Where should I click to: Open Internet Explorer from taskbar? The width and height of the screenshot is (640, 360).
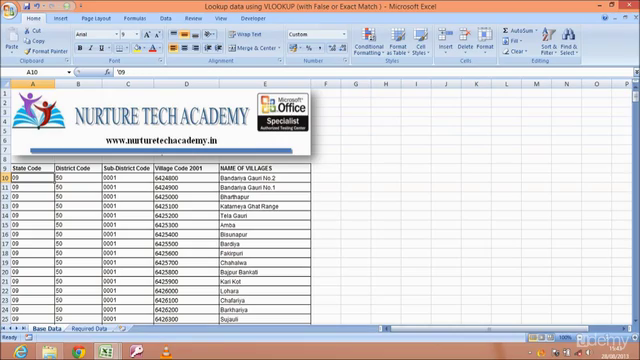(20, 351)
